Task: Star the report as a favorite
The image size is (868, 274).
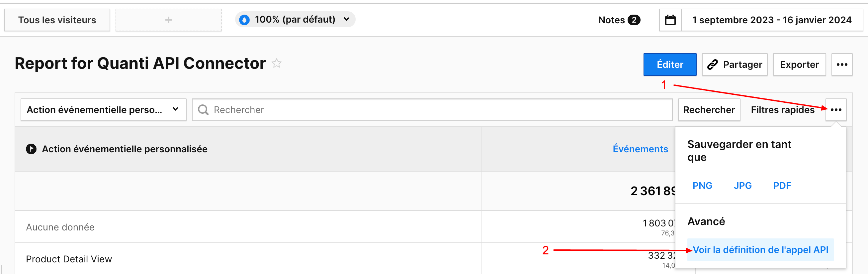Action: 277,64
